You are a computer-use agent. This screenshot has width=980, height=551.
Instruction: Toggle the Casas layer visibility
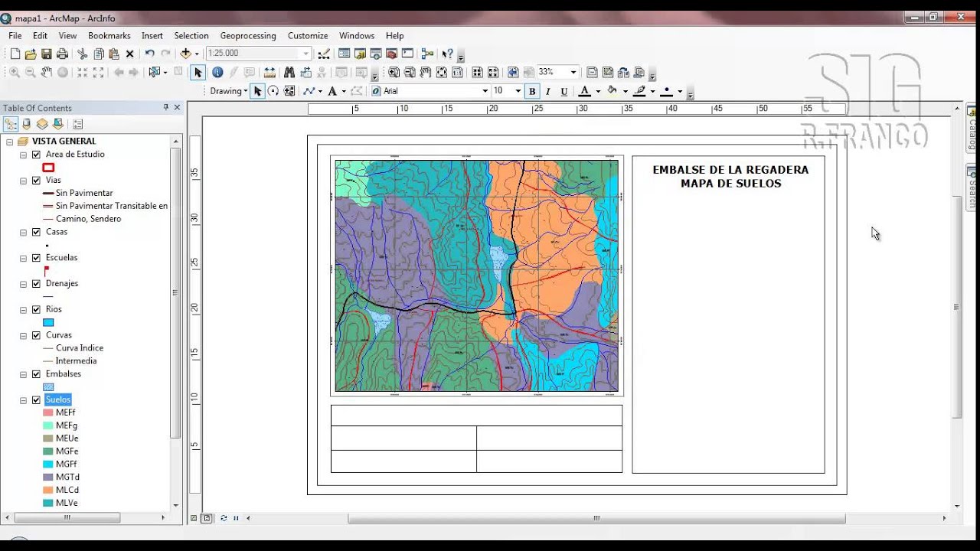point(36,231)
